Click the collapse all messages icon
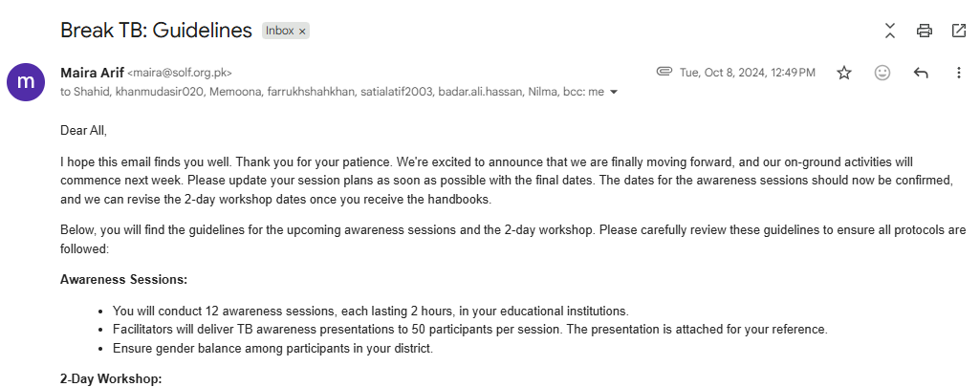The image size is (980, 387). click(890, 31)
